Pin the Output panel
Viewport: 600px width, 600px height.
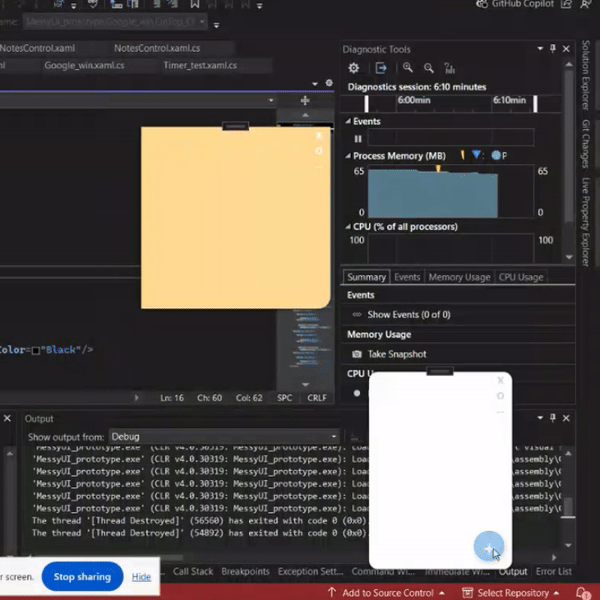(x=553, y=417)
